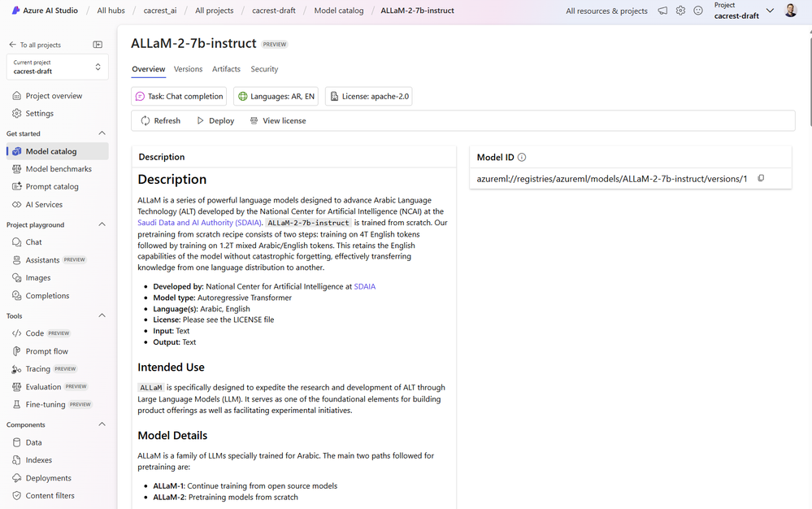The width and height of the screenshot is (812, 509).
Task: Click the feedback smiley face icon
Action: (x=698, y=11)
